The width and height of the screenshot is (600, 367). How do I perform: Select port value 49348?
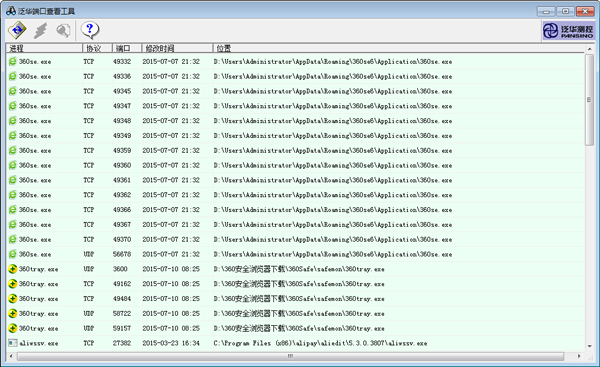(x=122, y=121)
